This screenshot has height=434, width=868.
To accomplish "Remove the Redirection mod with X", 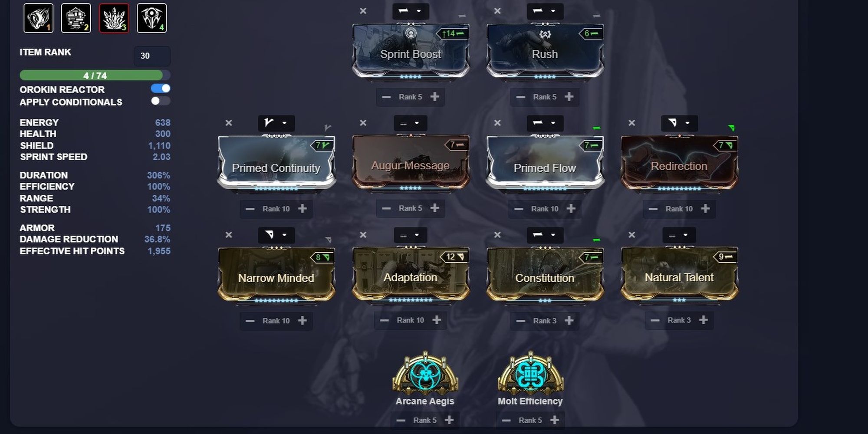I will pos(632,123).
